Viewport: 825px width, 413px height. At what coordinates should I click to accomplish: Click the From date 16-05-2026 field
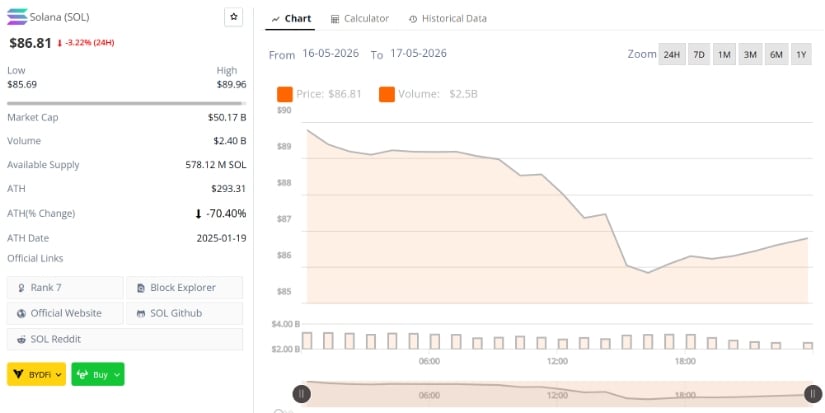[x=330, y=54]
